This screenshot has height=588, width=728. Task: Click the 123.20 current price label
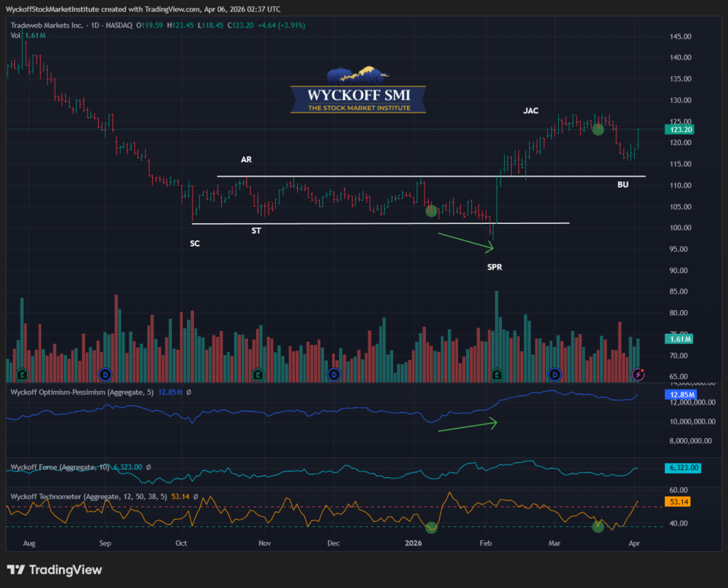click(x=681, y=130)
